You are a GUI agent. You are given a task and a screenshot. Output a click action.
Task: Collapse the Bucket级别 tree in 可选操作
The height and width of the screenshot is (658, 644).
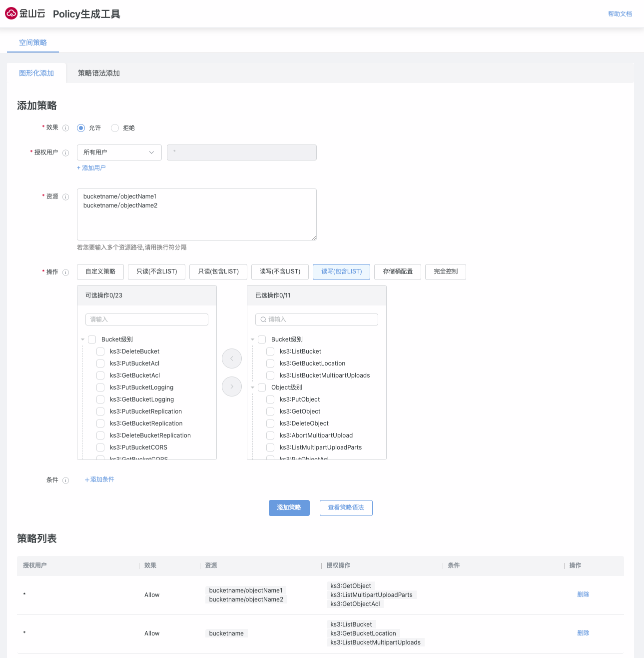(x=83, y=339)
